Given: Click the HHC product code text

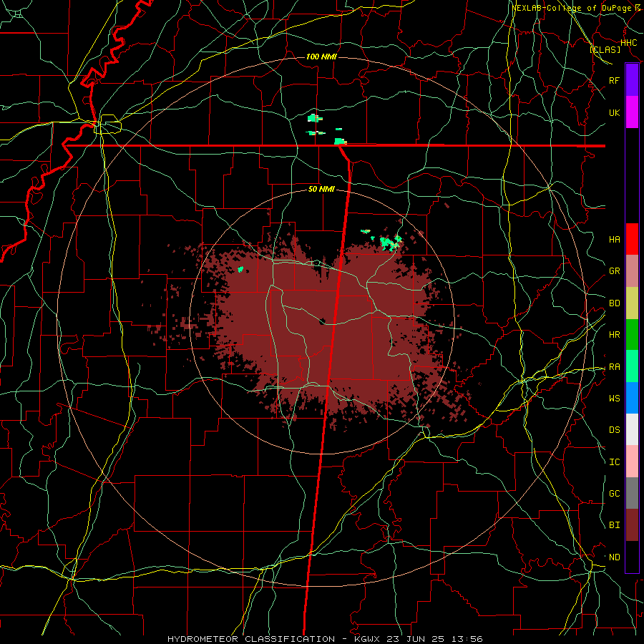Looking at the screenshot, I should pyautogui.click(x=629, y=42).
